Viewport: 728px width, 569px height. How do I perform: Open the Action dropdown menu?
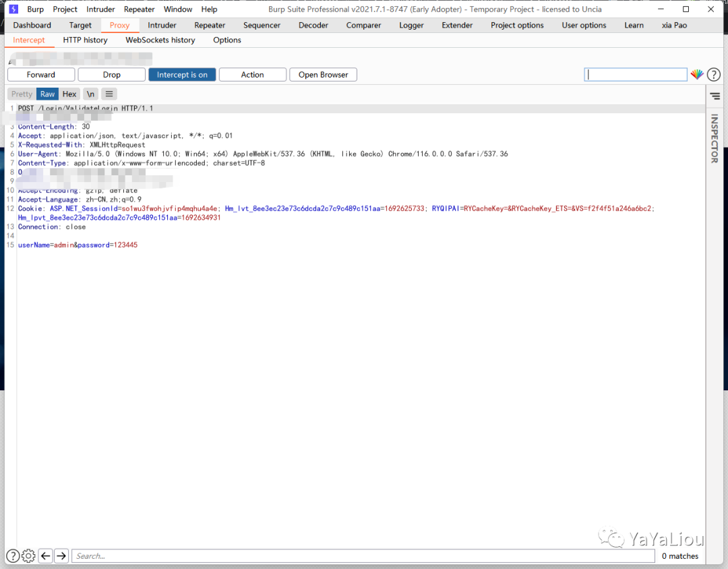click(252, 75)
